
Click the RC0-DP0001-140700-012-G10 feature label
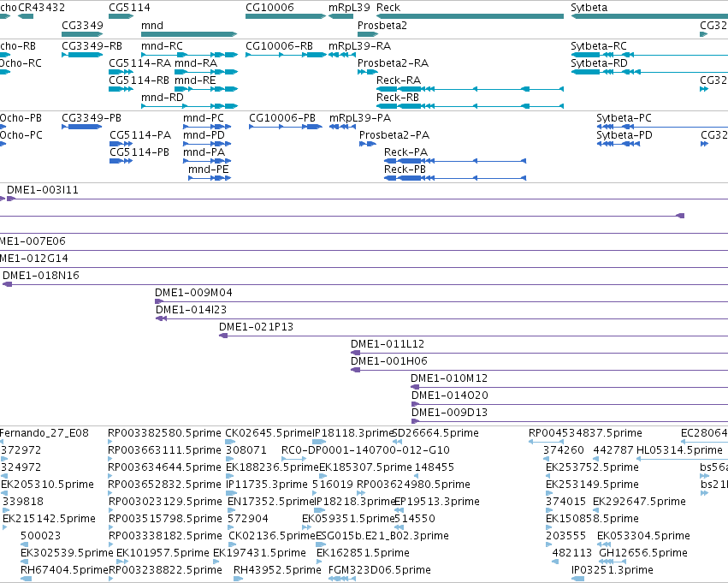point(366,450)
